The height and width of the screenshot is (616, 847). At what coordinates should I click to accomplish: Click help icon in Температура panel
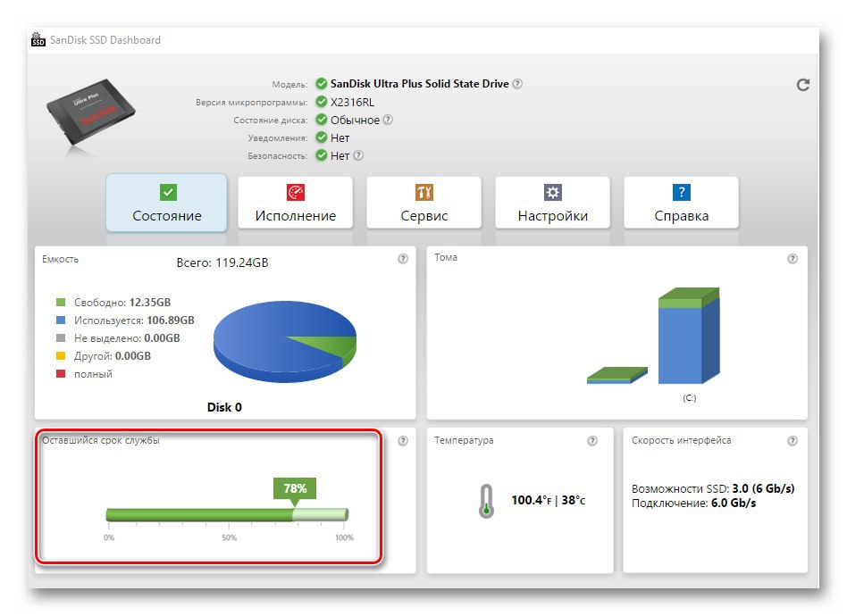[592, 440]
